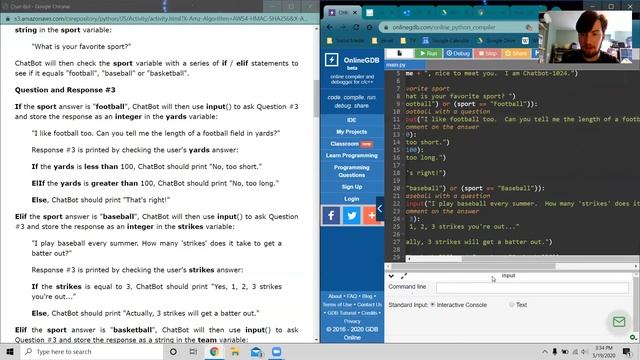Click Sign Up in the sidebar
The width and height of the screenshot is (640, 360).
[x=351, y=187]
